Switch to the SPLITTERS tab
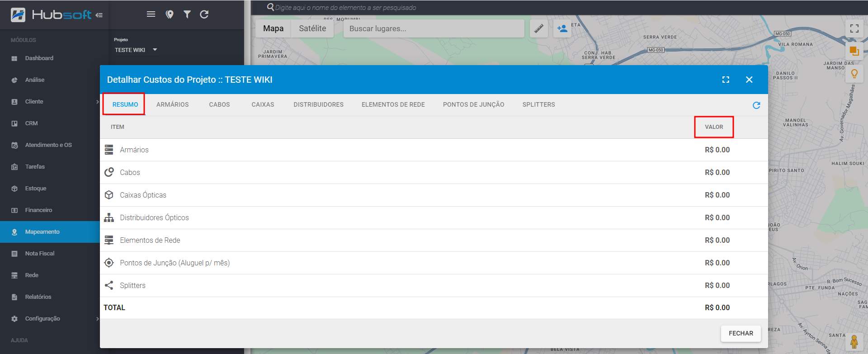The width and height of the screenshot is (868, 354). pyautogui.click(x=539, y=104)
